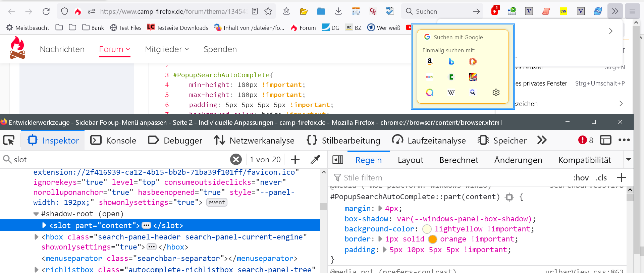This screenshot has width=644, height=273.
Task: Expand the slot part="content" node
Action: pyautogui.click(x=44, y=225)
